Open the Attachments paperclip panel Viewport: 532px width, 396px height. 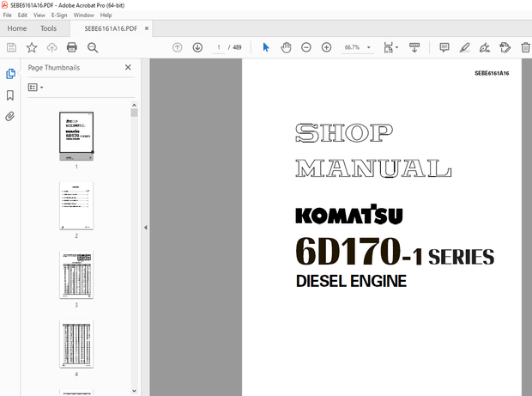click(10, 117)
